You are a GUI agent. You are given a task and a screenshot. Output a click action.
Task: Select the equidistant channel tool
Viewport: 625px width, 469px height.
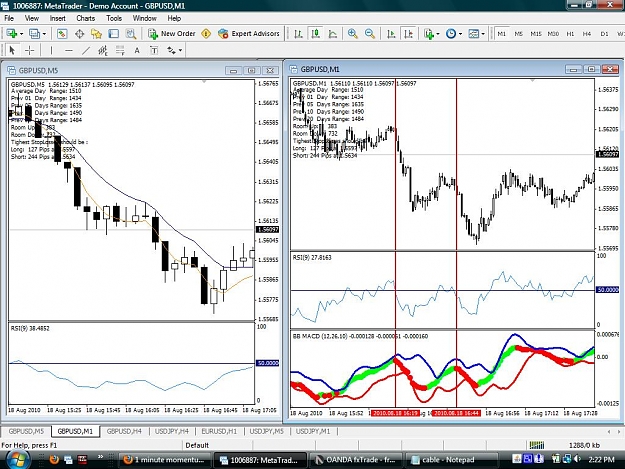(103, 50)
